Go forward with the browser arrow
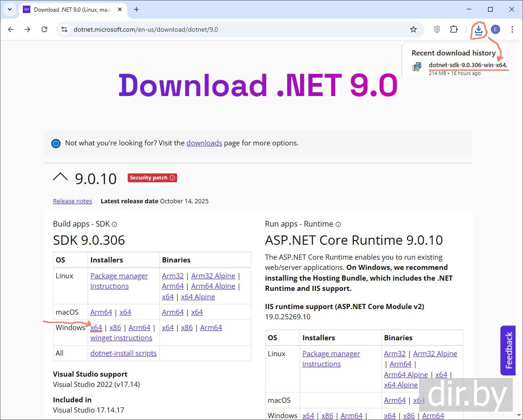This screenshot has height=420, width=523. coord(28,29)
